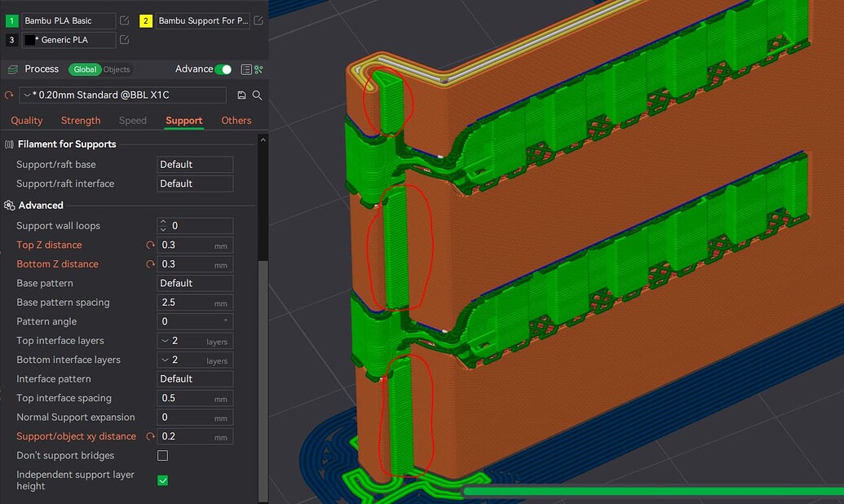Enable the Don't support bridges checkbox

pyautogui.click(x=162, y=456)
